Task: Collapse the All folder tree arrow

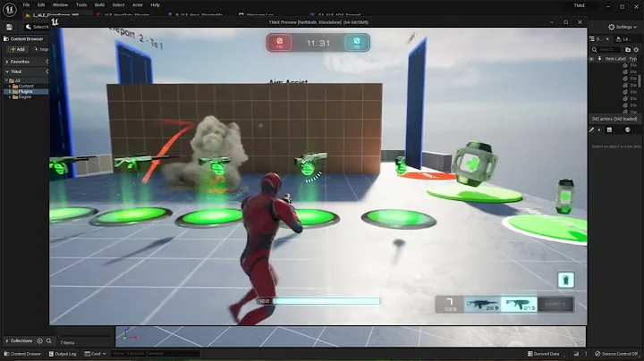Action: pos(6,80)
